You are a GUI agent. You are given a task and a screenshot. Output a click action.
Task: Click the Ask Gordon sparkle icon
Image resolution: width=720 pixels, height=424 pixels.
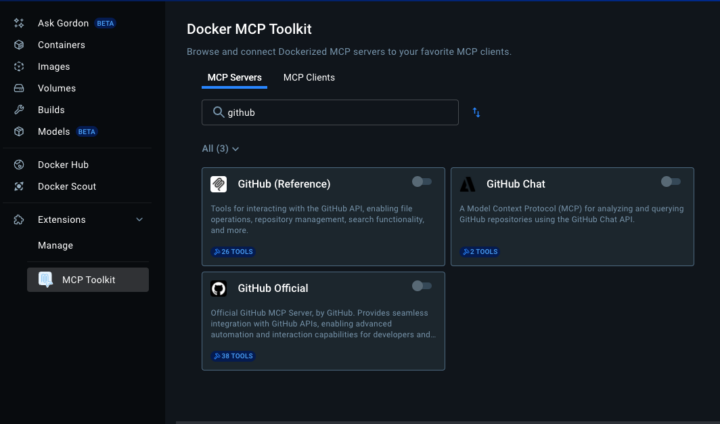[19, 23]
